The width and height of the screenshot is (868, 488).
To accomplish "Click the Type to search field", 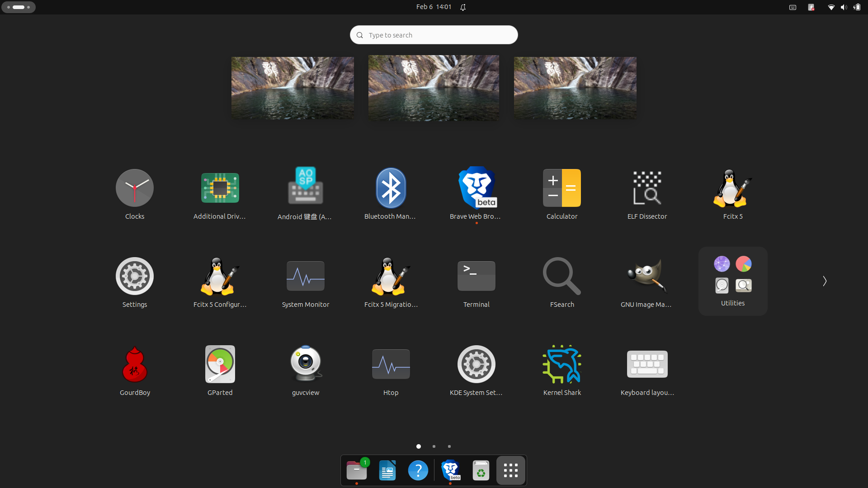I will click(x=434, y=35).
